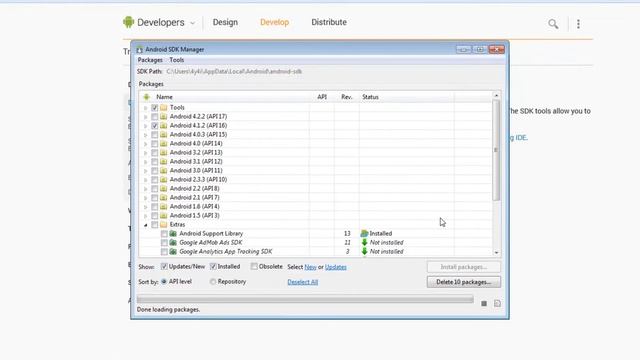Expand the Android 2.3.3 (API 10) node
Viewport: 640px width, 360px height.
[145, 180]
